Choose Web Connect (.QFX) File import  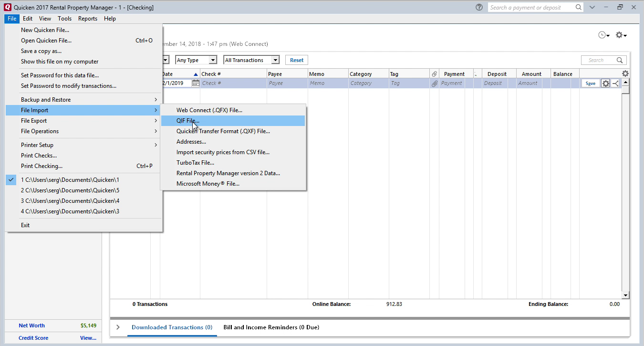click(x=233, y=110)
